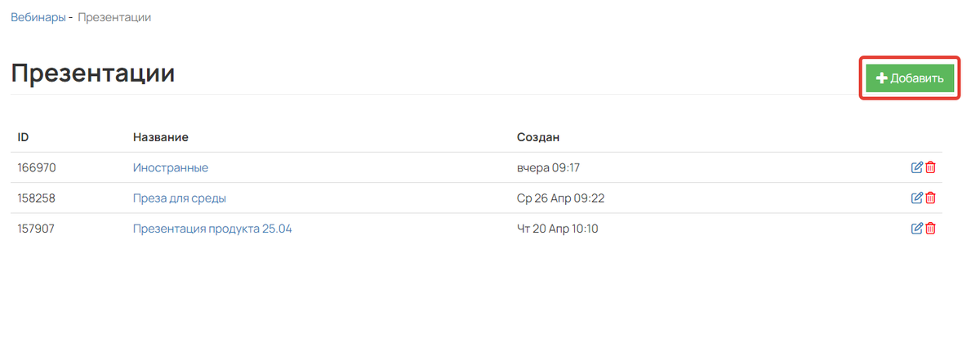The width and height of the screenshot is (980, 338).
Task: Delete the Иностранные presentation with trash icon
Action: [x=930, y=167]
